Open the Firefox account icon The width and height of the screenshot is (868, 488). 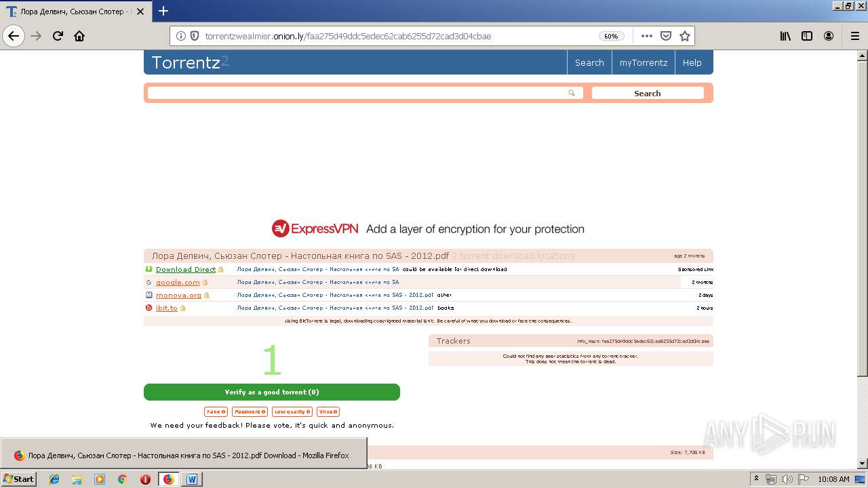tap(829, 36)
